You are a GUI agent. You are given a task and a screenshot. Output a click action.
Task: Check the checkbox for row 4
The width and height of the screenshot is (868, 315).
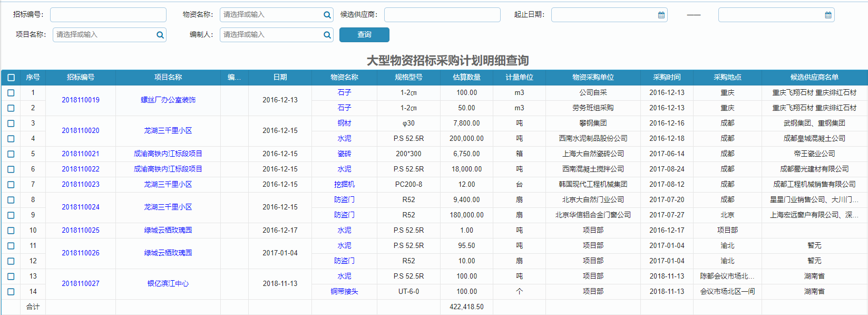click(x=11, y=139)
